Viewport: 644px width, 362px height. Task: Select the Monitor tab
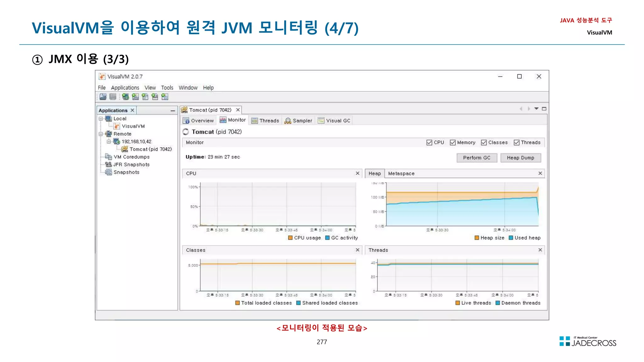[x=233, y=120]
